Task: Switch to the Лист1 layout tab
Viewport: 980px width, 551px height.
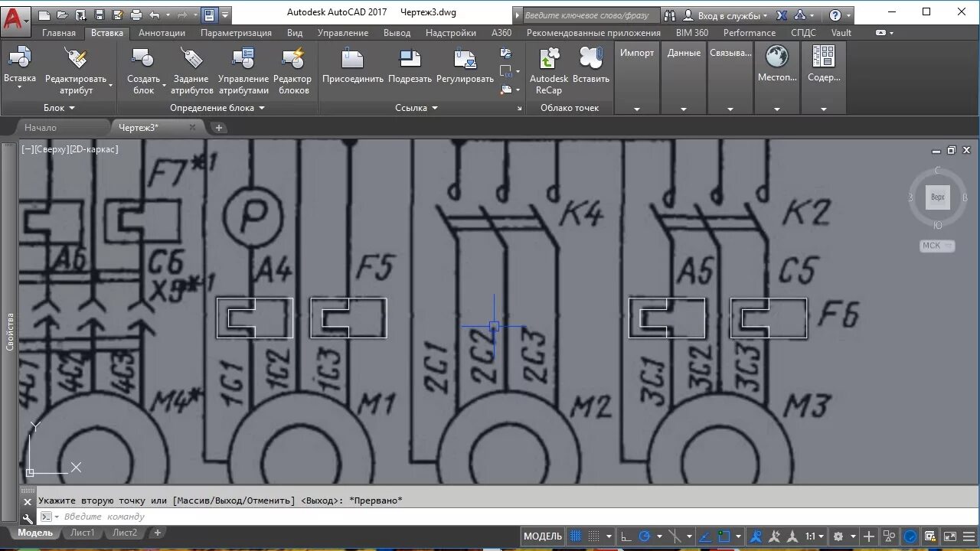Action: [83, 533]
